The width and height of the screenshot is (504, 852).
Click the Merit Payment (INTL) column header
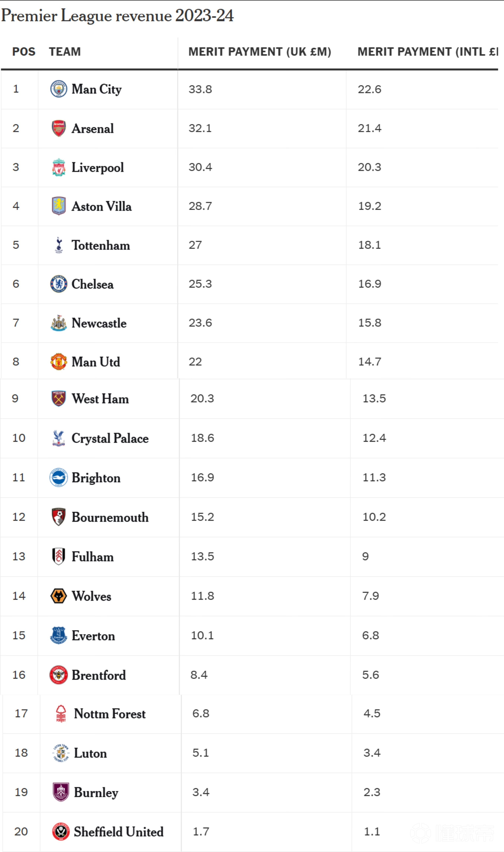pyautogui.click(x=427, y=52)
